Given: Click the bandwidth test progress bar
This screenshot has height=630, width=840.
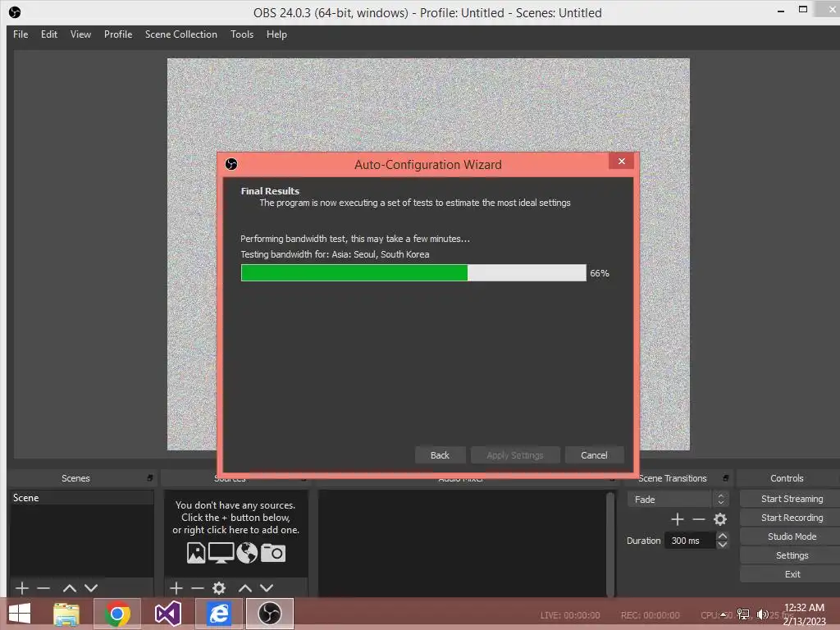Looking at the screenshot, I should click(413, 272).
